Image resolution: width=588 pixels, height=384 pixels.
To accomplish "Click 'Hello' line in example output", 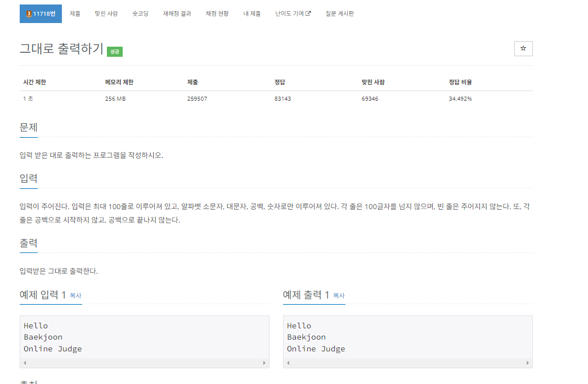I will coord(299,326).
